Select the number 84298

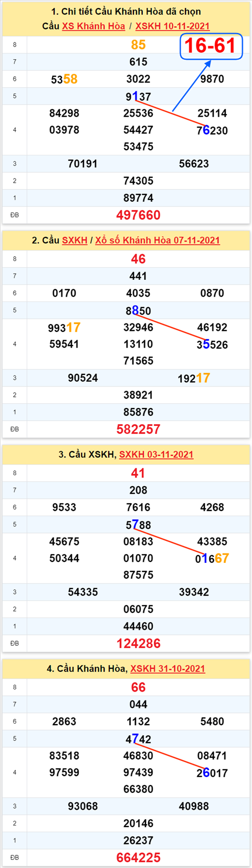click(x=64, y=113)
